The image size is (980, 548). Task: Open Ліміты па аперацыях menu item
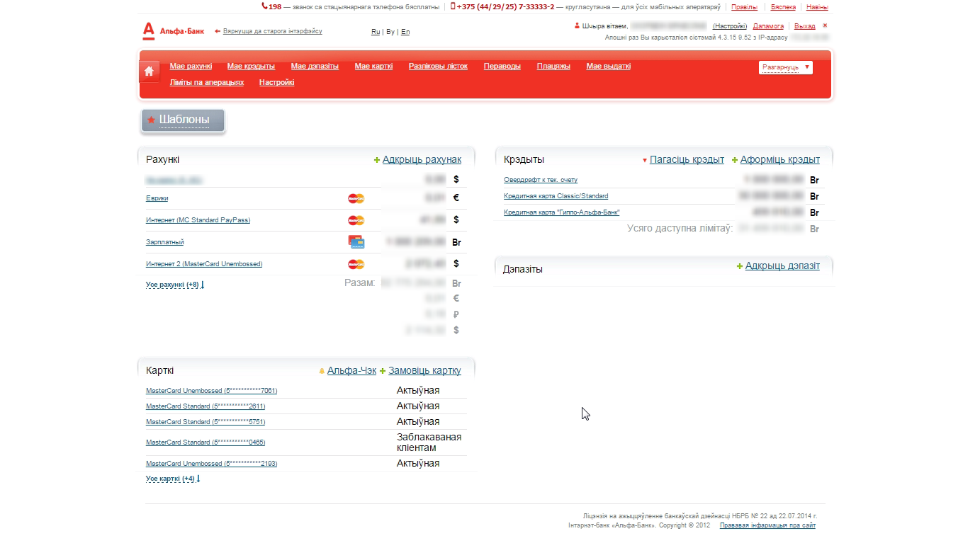[207, 82]
